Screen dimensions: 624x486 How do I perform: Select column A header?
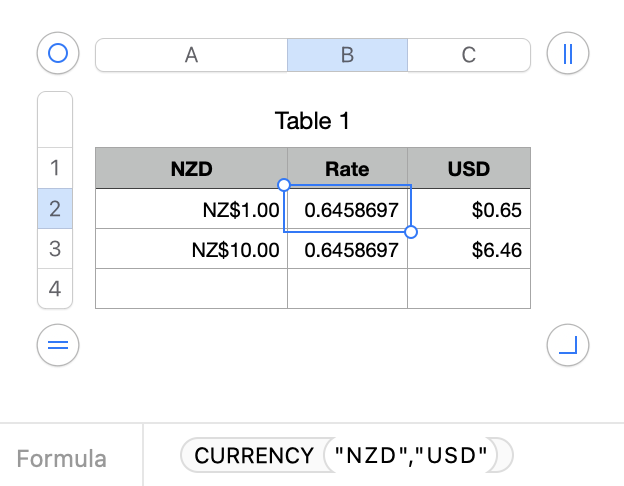(x=191, y=55)
